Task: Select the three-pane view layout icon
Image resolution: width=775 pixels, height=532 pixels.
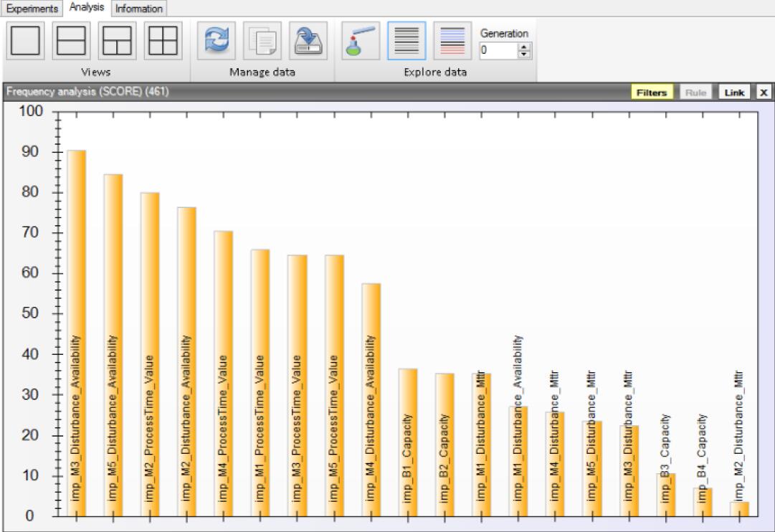Action: (x=117, y=41)
